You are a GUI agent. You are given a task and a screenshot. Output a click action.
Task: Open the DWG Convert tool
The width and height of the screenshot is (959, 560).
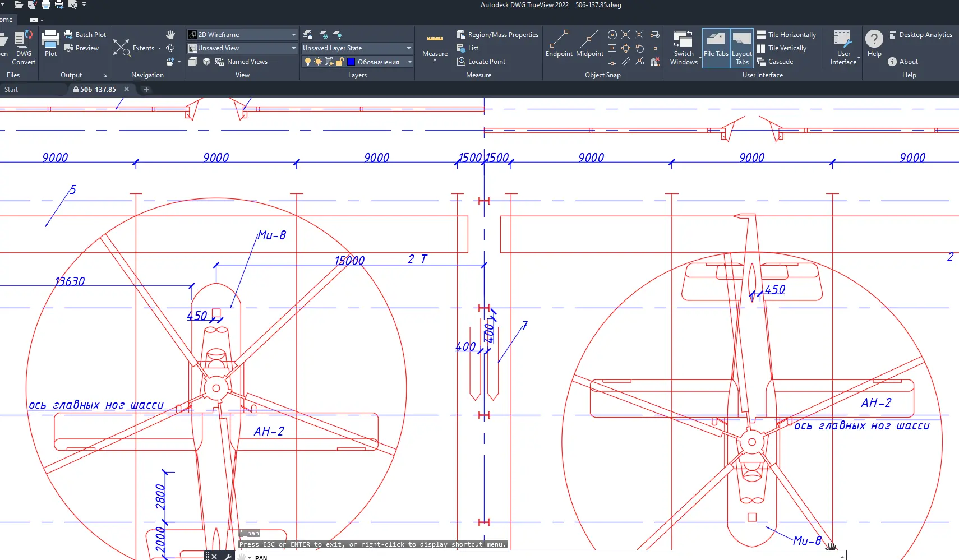(x=23, y=48)
